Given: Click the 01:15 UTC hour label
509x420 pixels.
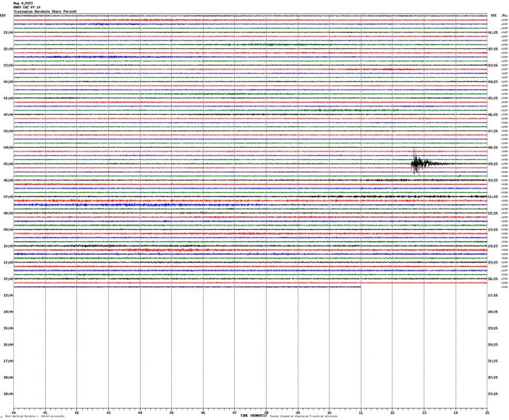Looking at the screenshot, I should [492, 32].
